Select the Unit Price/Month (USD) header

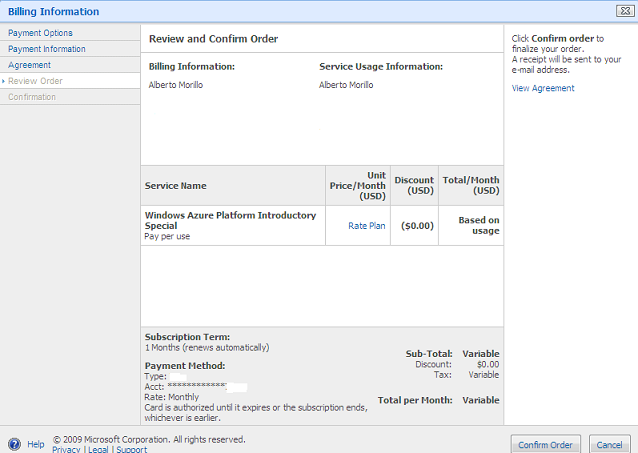pos(358,186)
